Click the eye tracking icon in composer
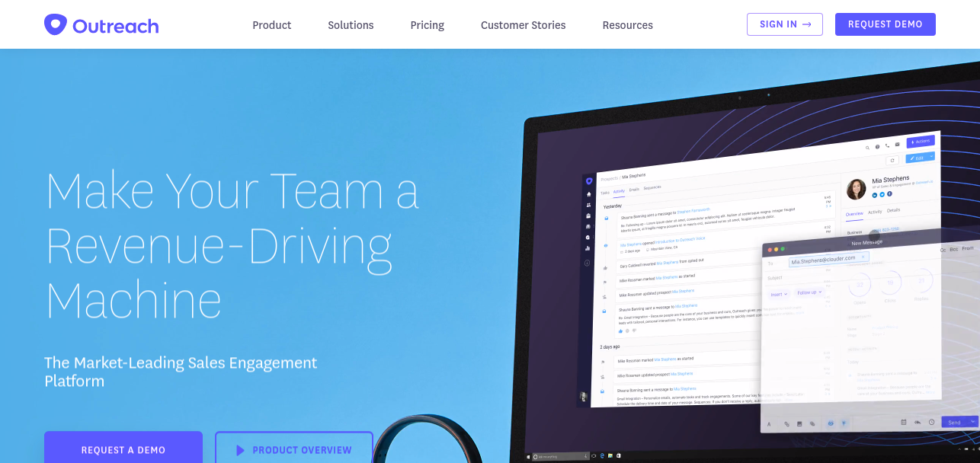The width and height of the screenshot is (980, 463). [x=831, y=423]
